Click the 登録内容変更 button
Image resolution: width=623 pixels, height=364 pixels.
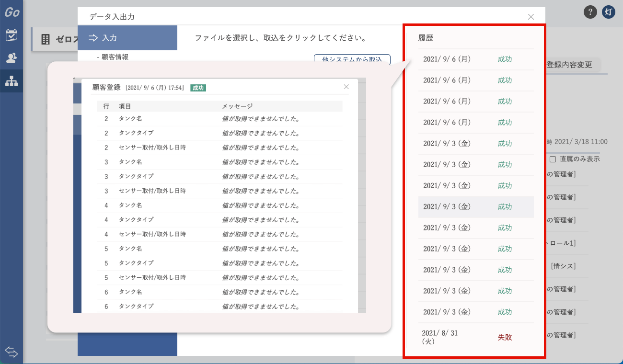(x=569, y=65)
